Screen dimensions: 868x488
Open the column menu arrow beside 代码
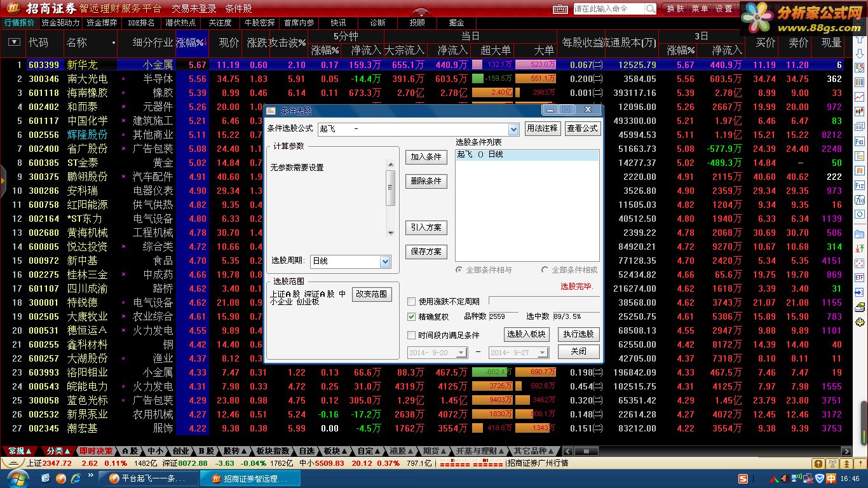(x=14, y=43)
